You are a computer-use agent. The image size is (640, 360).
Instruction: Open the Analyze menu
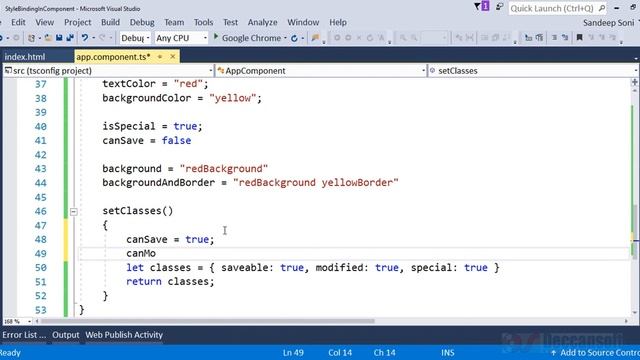(x=262, y=22)
